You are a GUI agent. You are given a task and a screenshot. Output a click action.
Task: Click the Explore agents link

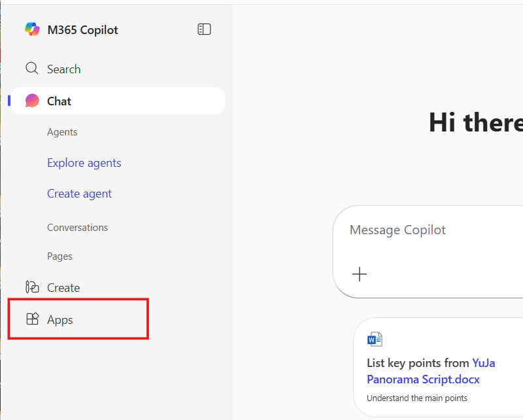click(84, 163)
